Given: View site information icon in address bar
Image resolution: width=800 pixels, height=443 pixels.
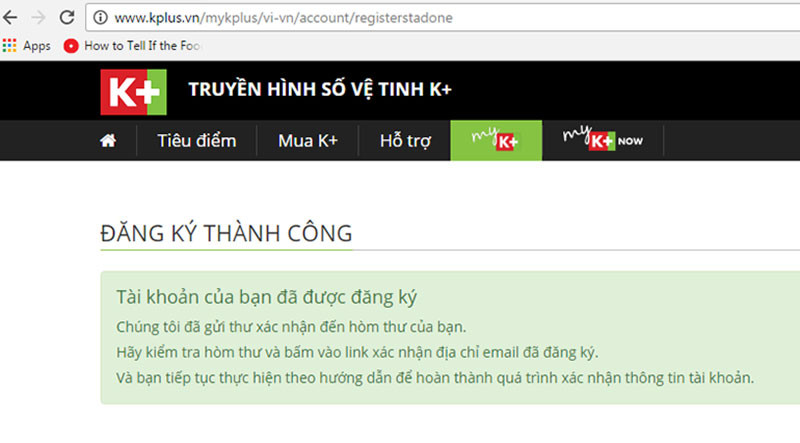Looking at the screenshot, I should coord(101,17).
